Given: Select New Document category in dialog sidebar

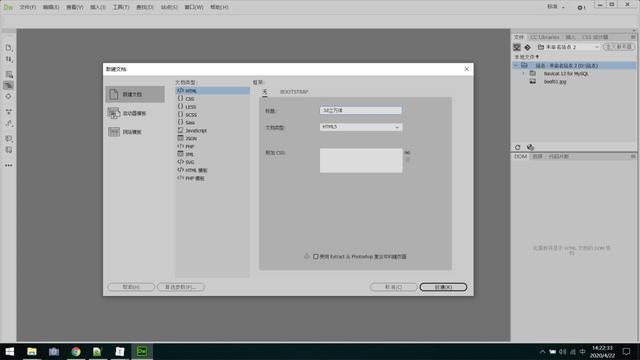Looking at the screenshot, I should [x=135, y=94].
